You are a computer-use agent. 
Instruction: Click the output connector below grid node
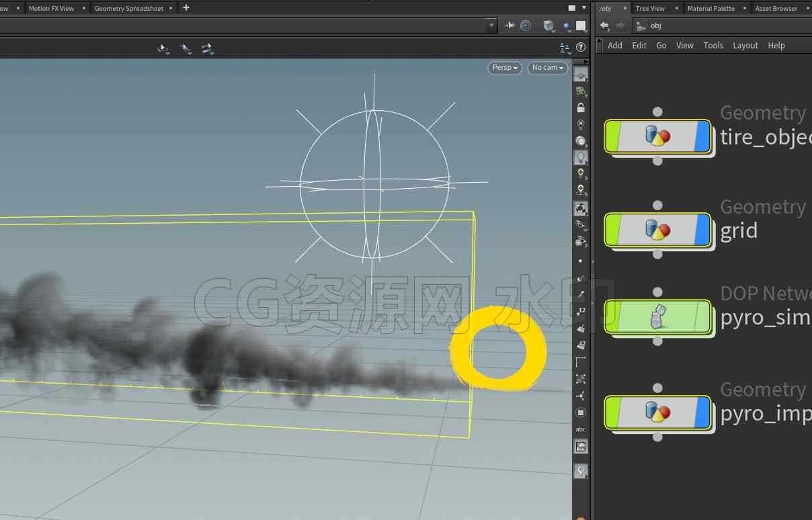[x=658, y=254]
